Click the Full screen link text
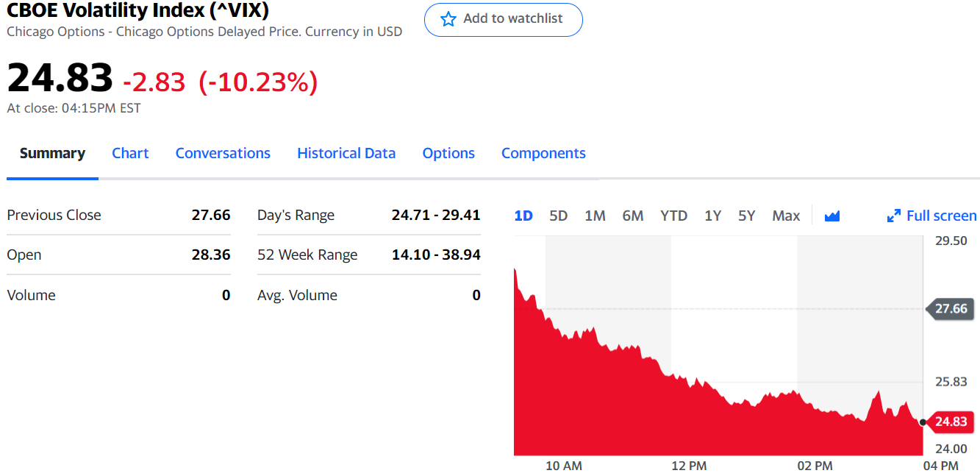 tap(942, 216)
